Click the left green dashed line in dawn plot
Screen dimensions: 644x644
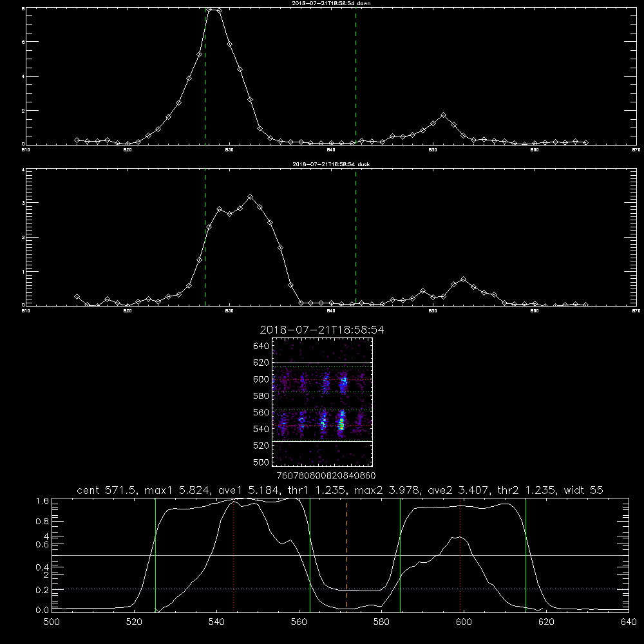click(x=205, y=76)
